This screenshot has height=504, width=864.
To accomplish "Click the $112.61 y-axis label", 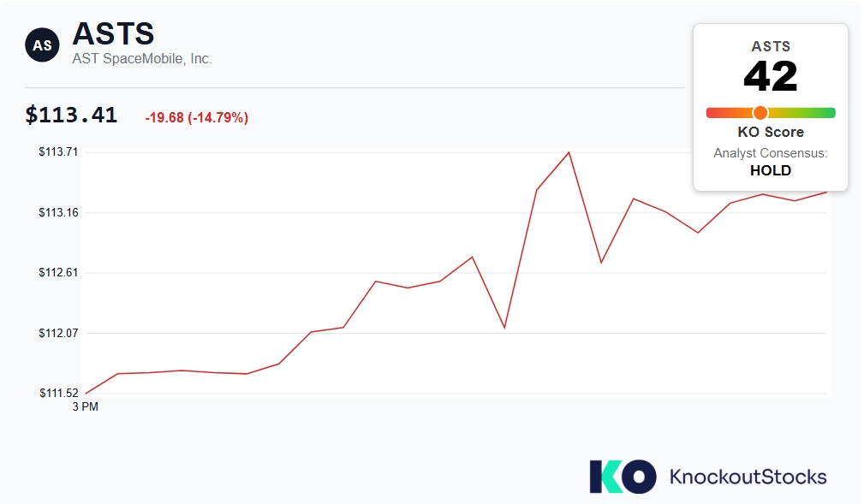I will [x=58, y=273].
